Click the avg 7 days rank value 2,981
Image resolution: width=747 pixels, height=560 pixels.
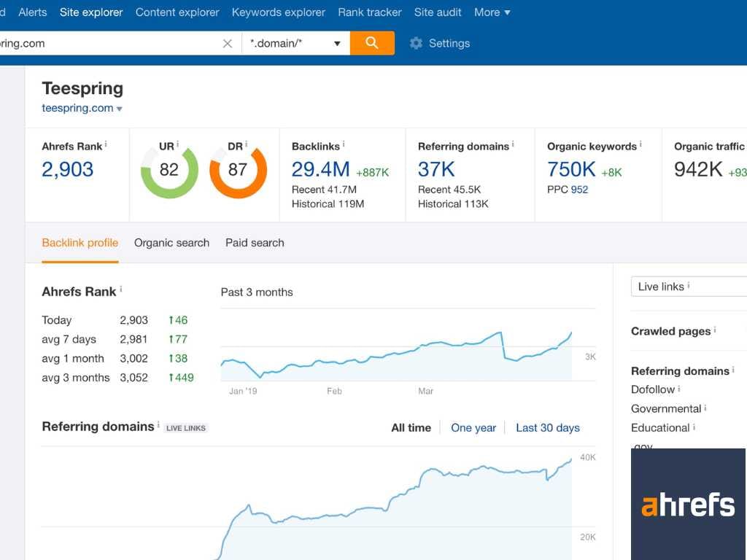point(134,340)
